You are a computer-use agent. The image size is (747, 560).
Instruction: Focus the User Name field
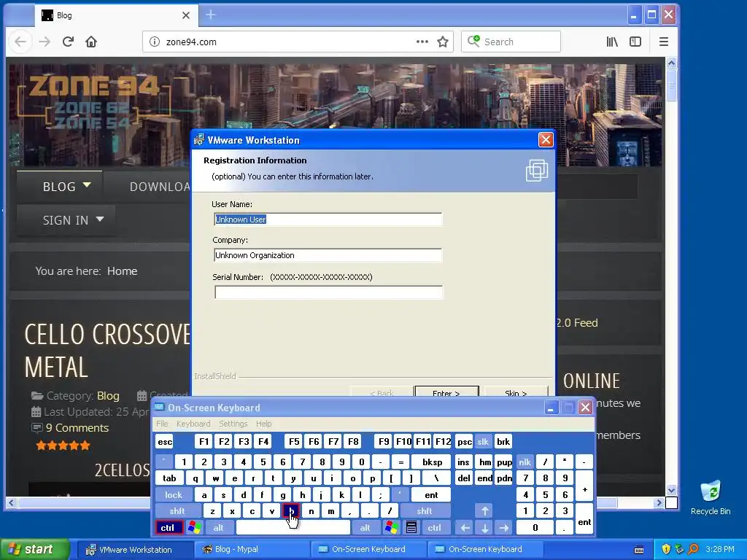328,219
